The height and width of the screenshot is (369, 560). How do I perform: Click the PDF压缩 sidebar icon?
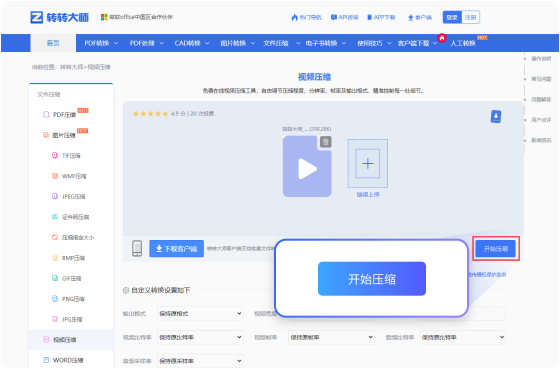46,114
